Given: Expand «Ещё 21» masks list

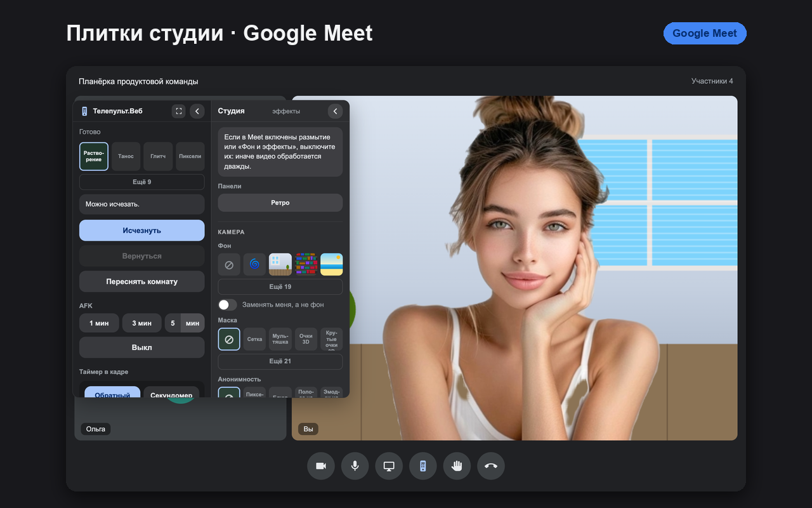Looking at the screenshot, I should click(x=280, y=361).
